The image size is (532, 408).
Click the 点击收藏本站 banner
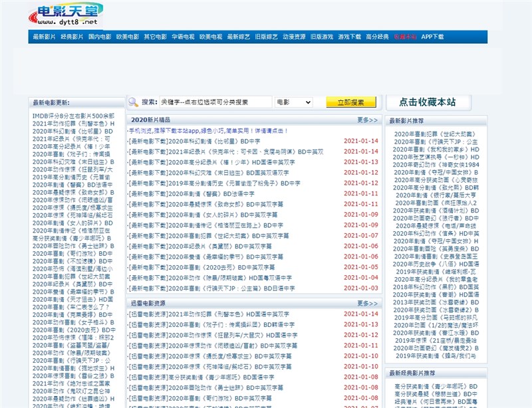click(428, 102)
